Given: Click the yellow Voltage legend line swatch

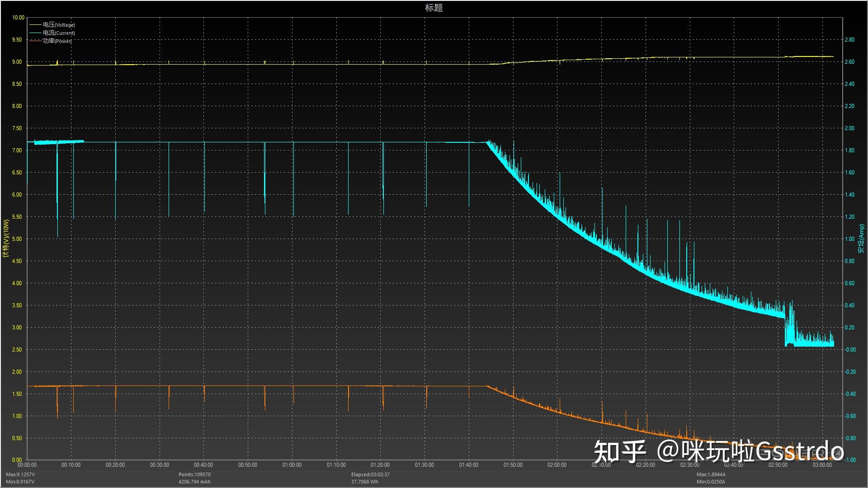Looking at the screenshot, I should [x=35, y=25].
